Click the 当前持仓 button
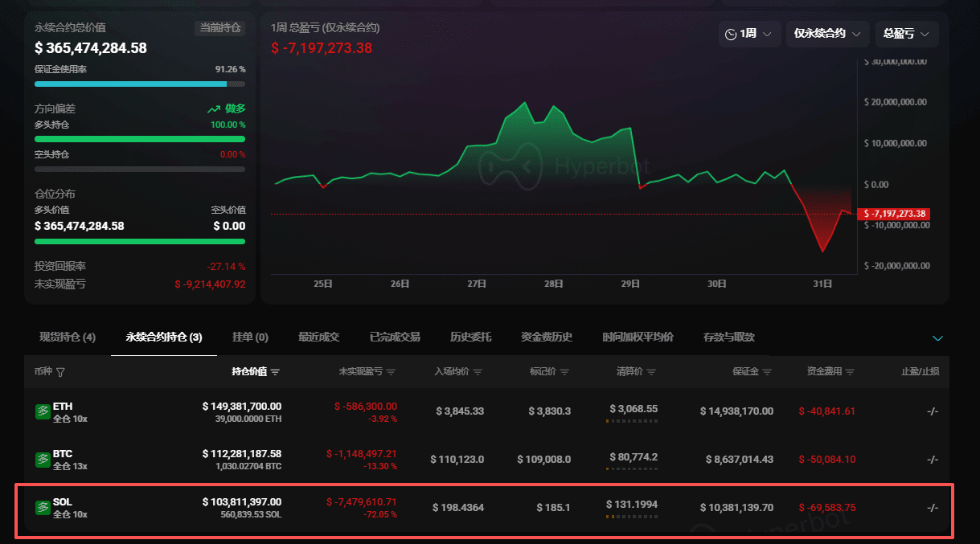The height and width of the screenshot is (544, 980). click(x=219, y=28)
